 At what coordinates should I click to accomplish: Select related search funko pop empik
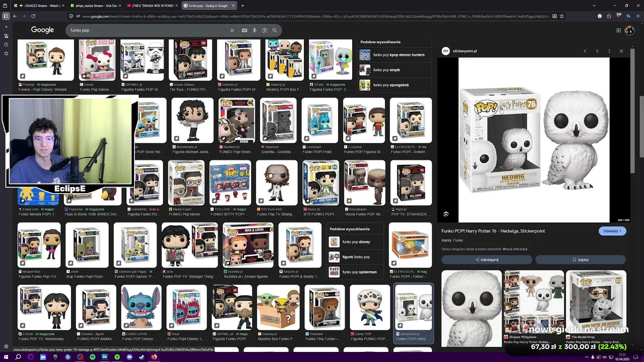pos(394,70)
